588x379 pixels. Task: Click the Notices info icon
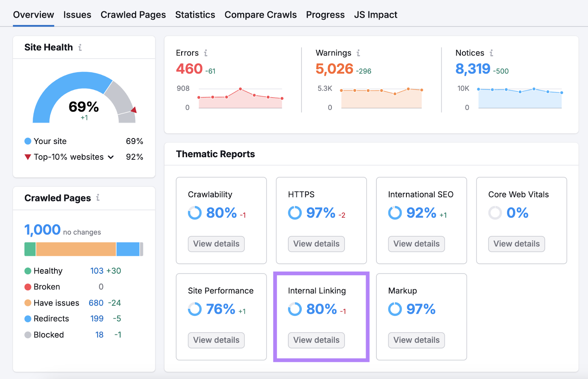pos(491,53)
